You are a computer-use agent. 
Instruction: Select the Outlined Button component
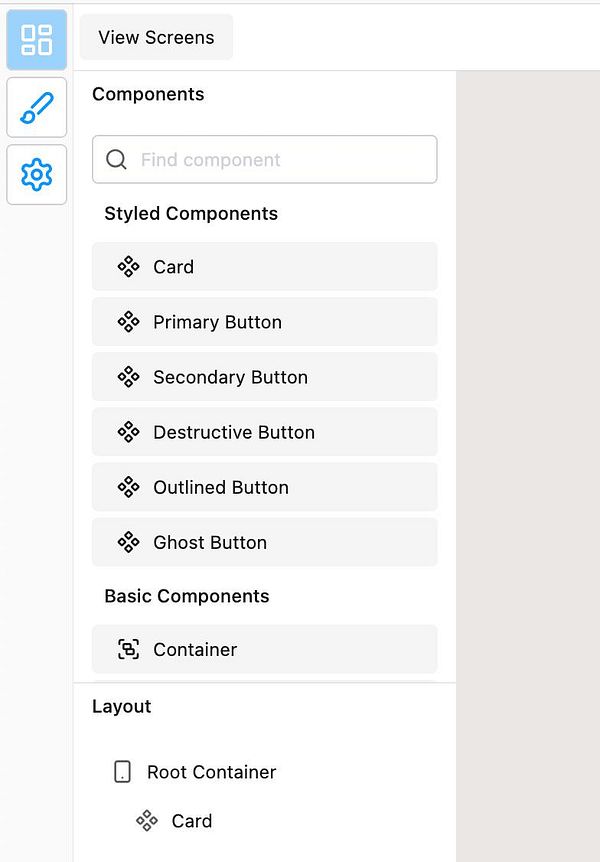tap(265, 487)
